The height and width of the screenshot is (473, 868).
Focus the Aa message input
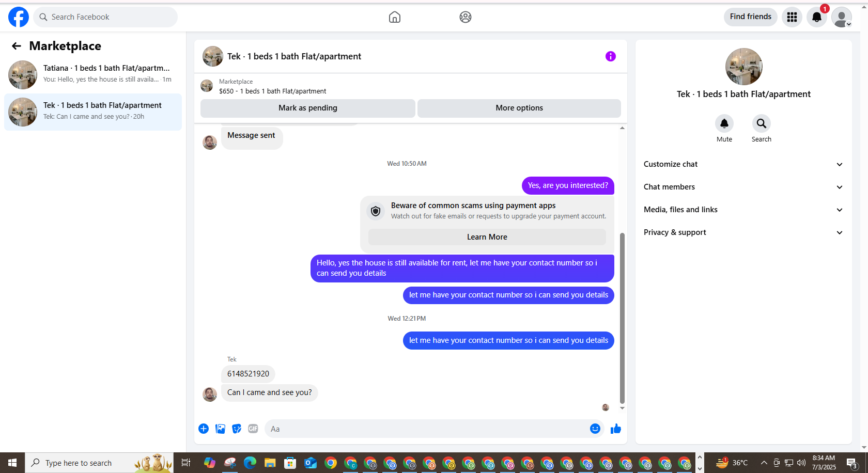pos(426,429)
